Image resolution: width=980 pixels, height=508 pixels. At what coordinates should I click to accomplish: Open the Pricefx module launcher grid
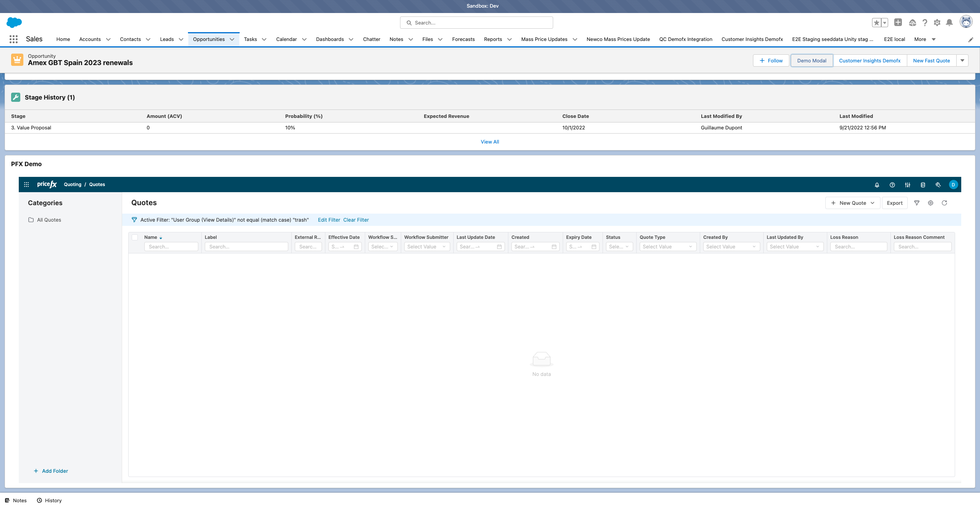26,184
